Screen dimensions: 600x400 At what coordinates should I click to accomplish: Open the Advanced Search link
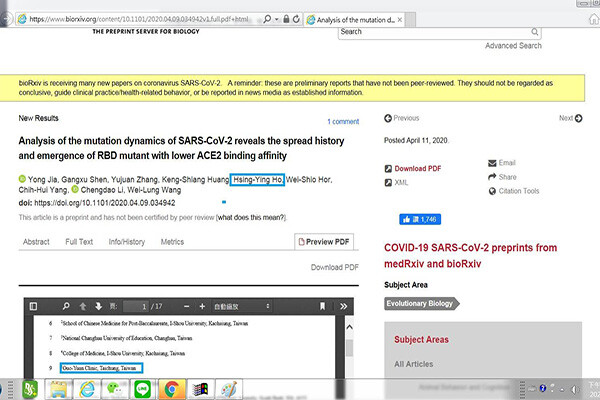click(x=513, y=46)
